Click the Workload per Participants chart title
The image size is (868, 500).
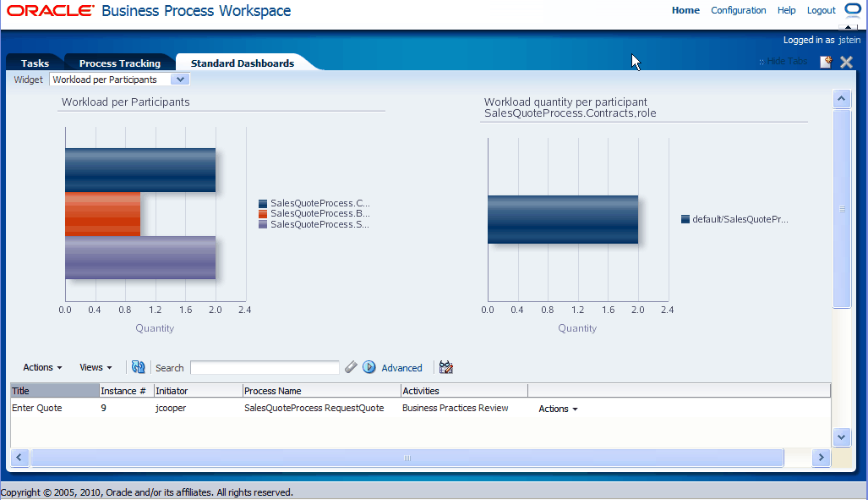tap(126, 102)
